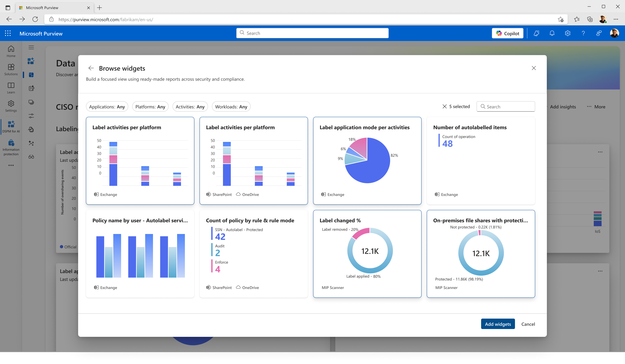625x364 pixels.
Task: Select Number of autolabelled items widget
Action: pyautogui.click(x=481, y=161)
